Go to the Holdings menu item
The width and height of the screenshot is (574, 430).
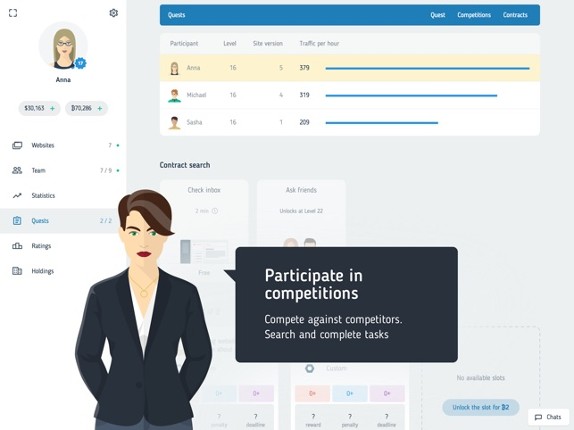tap(63, 271)
